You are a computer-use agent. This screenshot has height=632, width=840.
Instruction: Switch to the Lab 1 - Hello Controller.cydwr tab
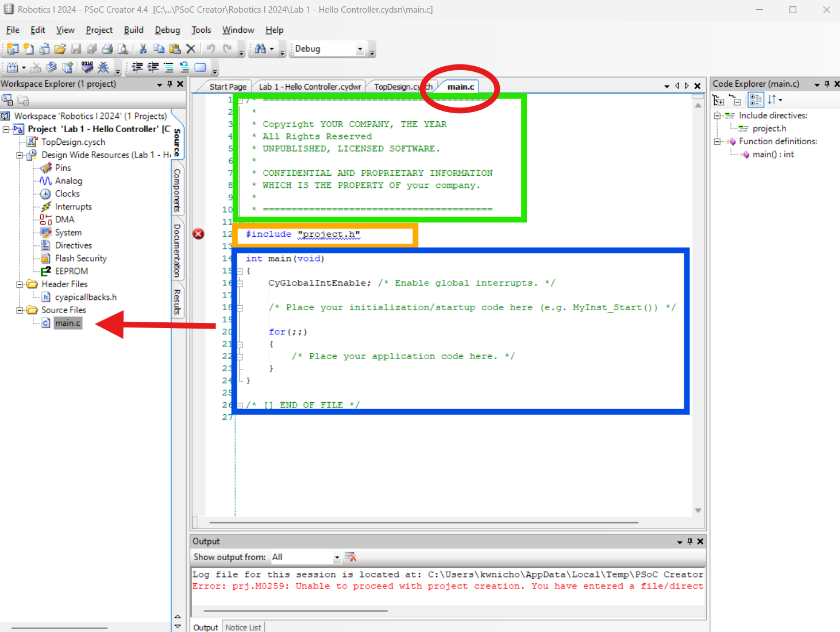click(310, 87)
